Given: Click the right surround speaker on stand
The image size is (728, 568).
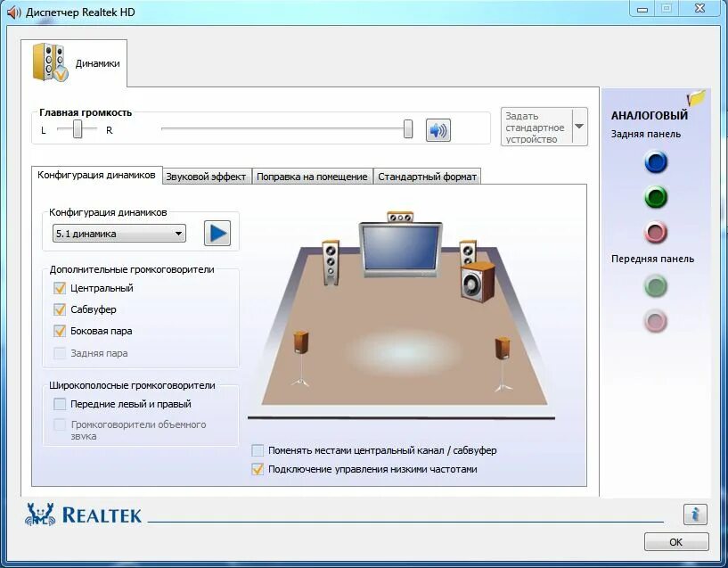Looking at the screenshot, I should pyautogui.click(x=503, y=364).
